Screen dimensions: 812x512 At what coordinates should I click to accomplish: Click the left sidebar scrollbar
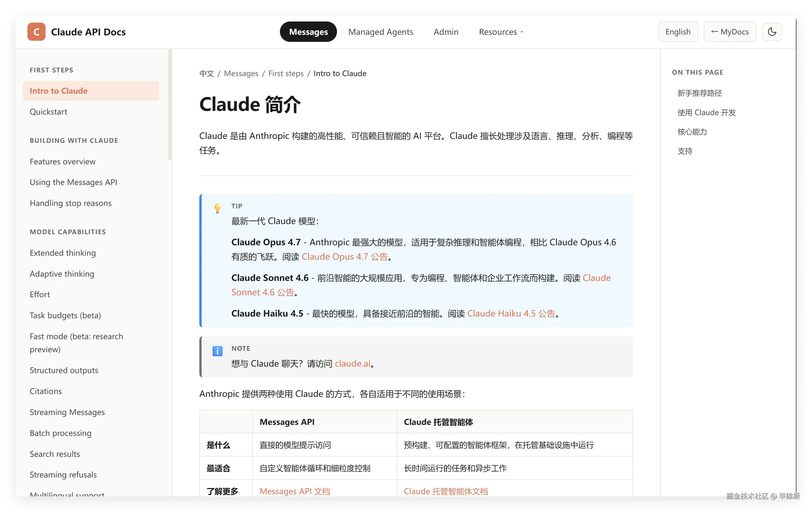pyautogui.click(x=170, y=105)
